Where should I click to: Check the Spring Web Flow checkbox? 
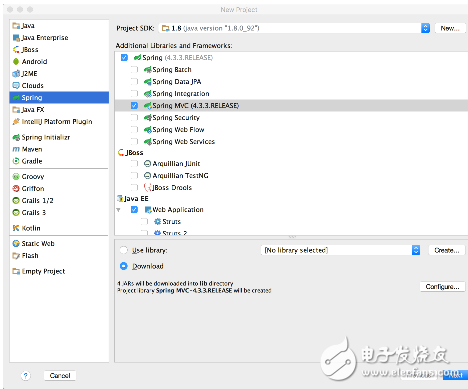[x=134, y=130]
